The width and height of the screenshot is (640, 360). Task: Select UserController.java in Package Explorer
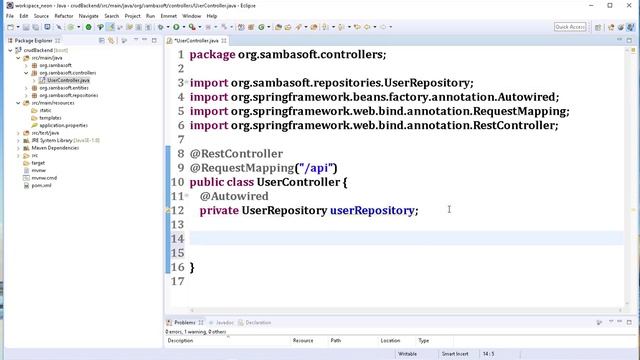tap(68, 80)
